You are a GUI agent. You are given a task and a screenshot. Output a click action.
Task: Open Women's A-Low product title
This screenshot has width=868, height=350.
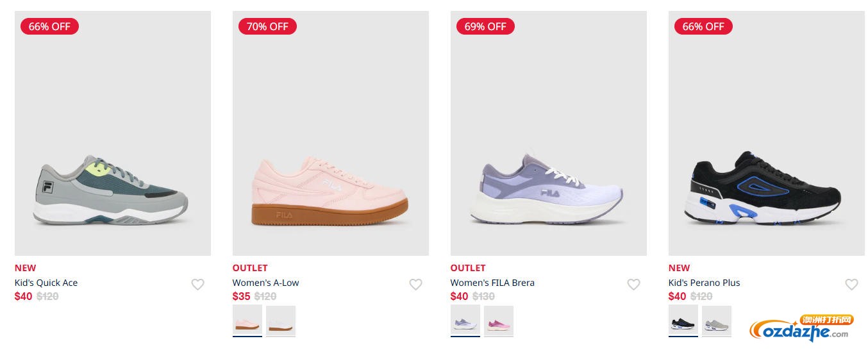pyautogui.click(x=265, y=283)
